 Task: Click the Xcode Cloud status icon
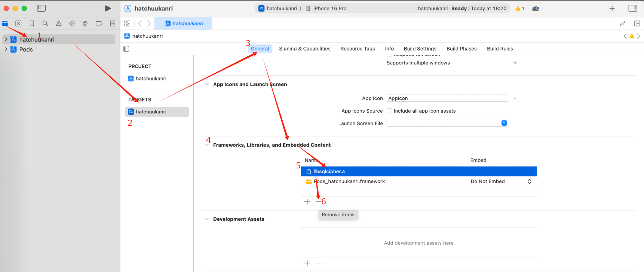(x=536, y=8)
